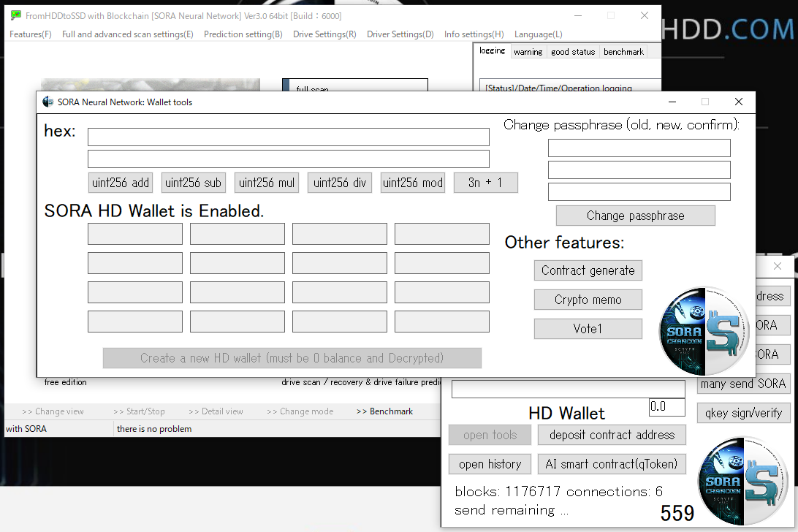Open the Prediction setting(B) menu

click(x=243, y=34)
